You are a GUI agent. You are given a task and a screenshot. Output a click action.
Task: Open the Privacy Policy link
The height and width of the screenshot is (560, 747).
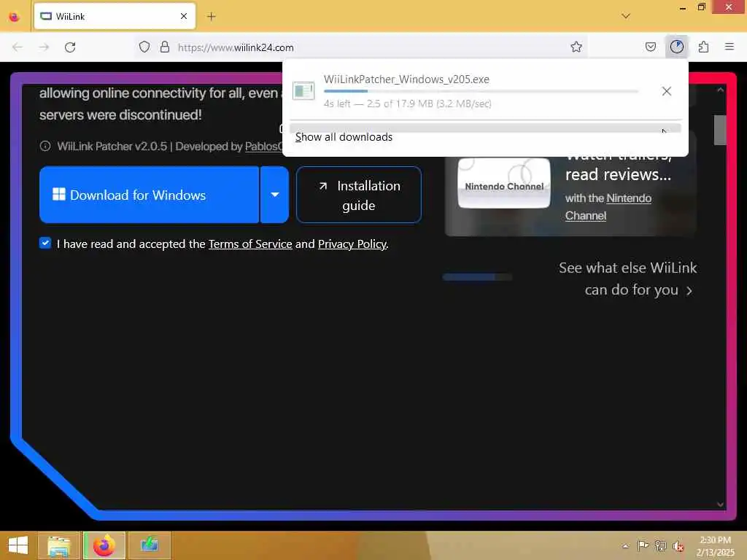pyautogui.click(x=352, y=244)
